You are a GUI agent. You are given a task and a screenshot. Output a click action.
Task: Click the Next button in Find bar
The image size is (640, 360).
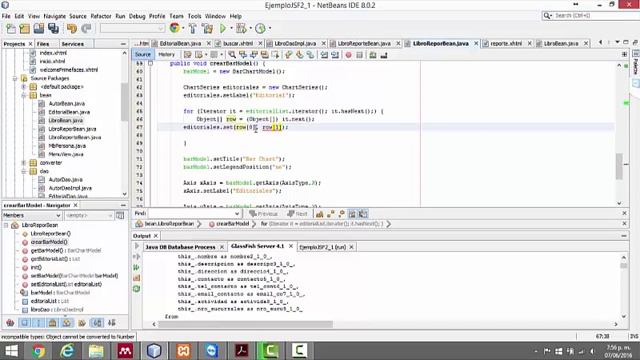coord(297,214)
